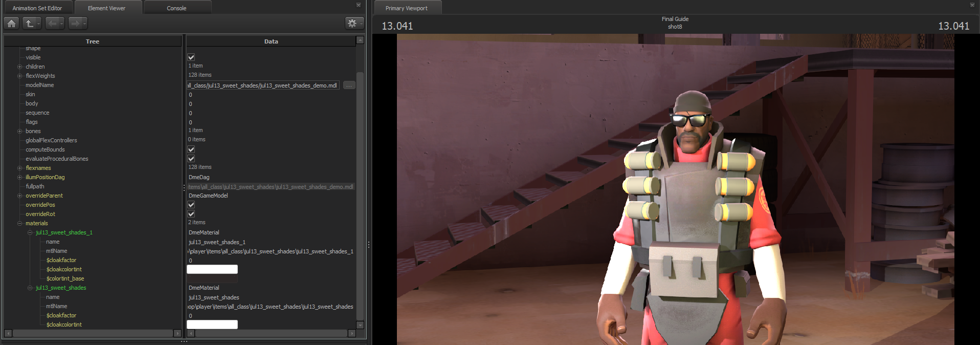Click the Data column header
Screen dimensions: 980x345
(271, 41)
